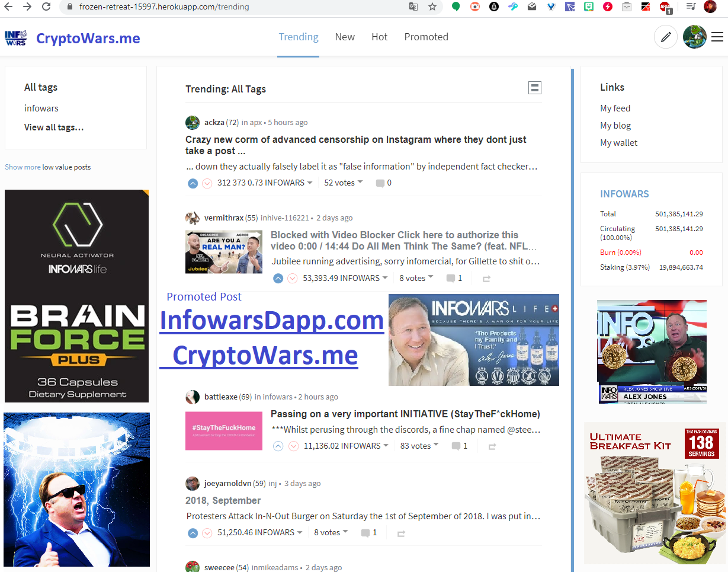Upvote the 2018 September post by joeyarnoldvn

(193, 533)
